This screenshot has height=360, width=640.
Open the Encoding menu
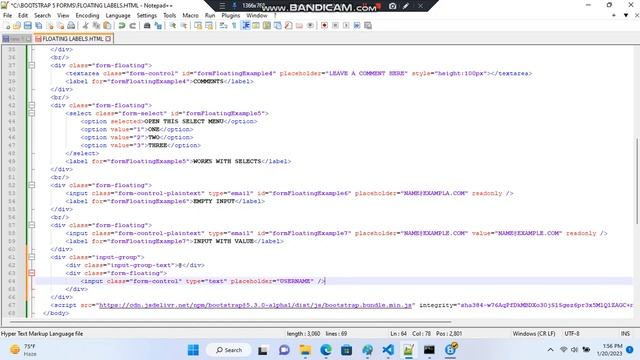point(87,16)
